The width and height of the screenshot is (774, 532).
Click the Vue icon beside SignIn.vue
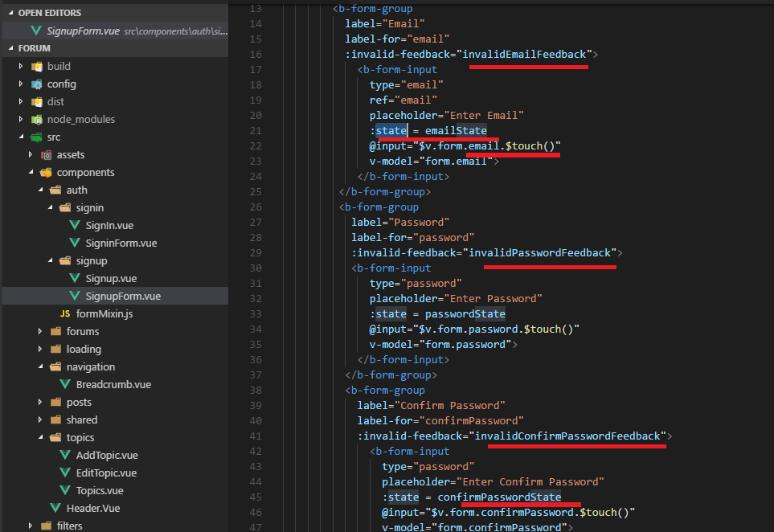point(75,226)
